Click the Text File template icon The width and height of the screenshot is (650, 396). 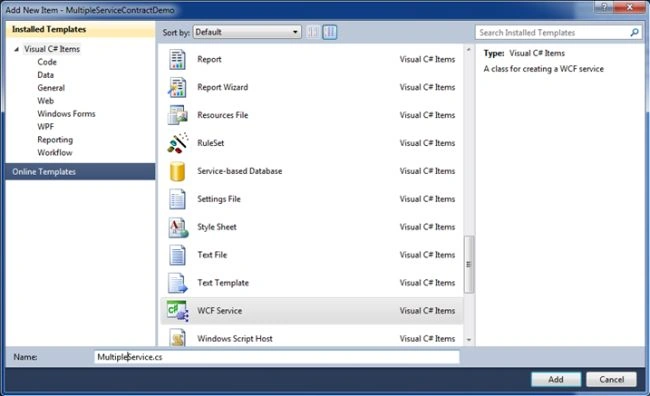(177, 255)
